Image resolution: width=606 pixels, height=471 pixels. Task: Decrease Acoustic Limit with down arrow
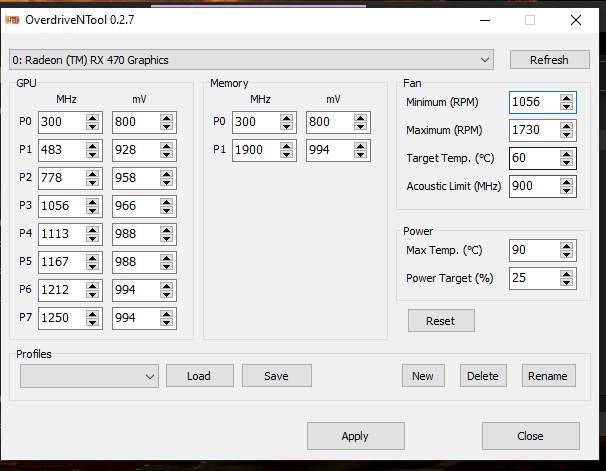click(567, 190)
